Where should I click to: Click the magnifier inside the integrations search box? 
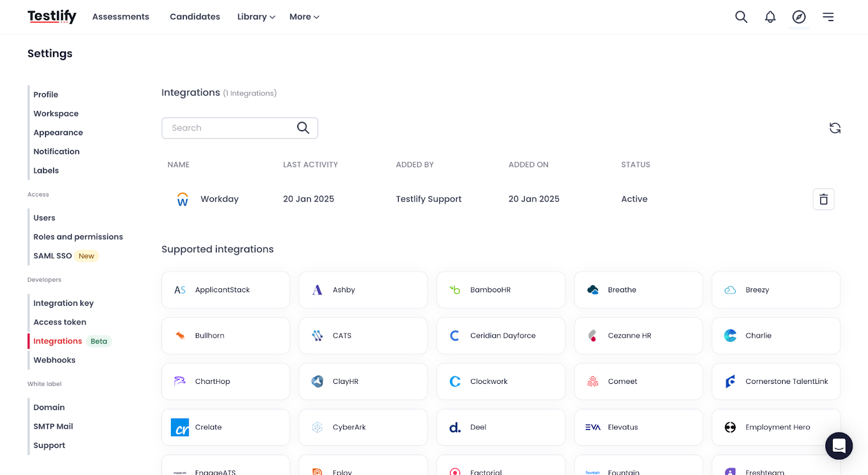point(303,127)
